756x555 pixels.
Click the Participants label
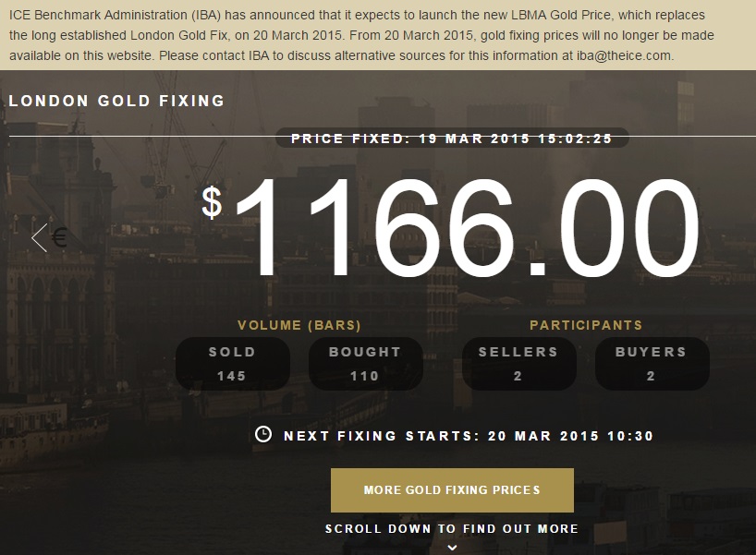click(586, 325)
